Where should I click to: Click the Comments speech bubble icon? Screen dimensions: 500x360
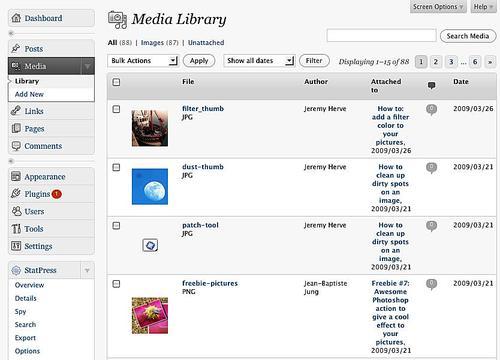(x=16, y=146)
